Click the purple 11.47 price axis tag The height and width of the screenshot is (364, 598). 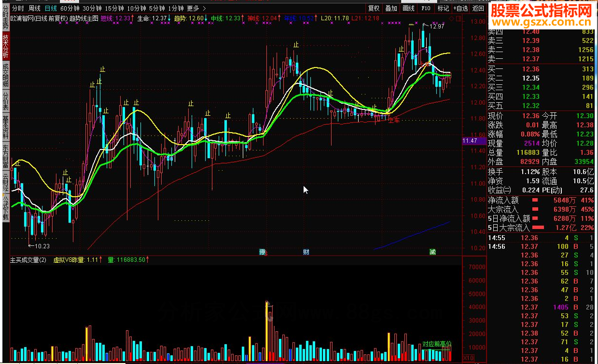pyautogui.click(x=473, y=141)
